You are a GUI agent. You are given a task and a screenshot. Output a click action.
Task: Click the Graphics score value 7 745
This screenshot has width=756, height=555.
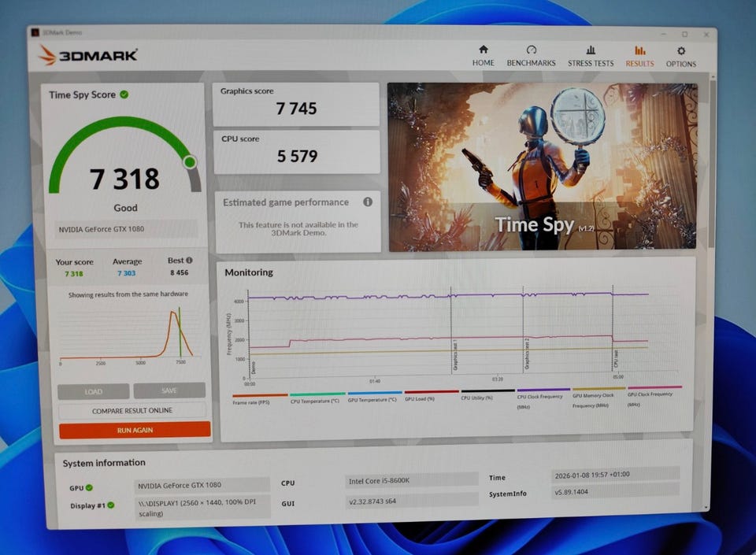pos(297,109)
